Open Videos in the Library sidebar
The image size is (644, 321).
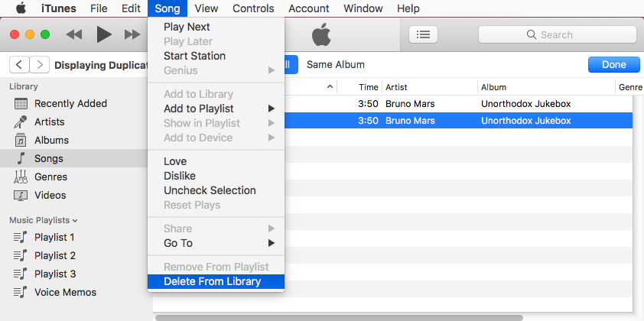click(50, 195)
